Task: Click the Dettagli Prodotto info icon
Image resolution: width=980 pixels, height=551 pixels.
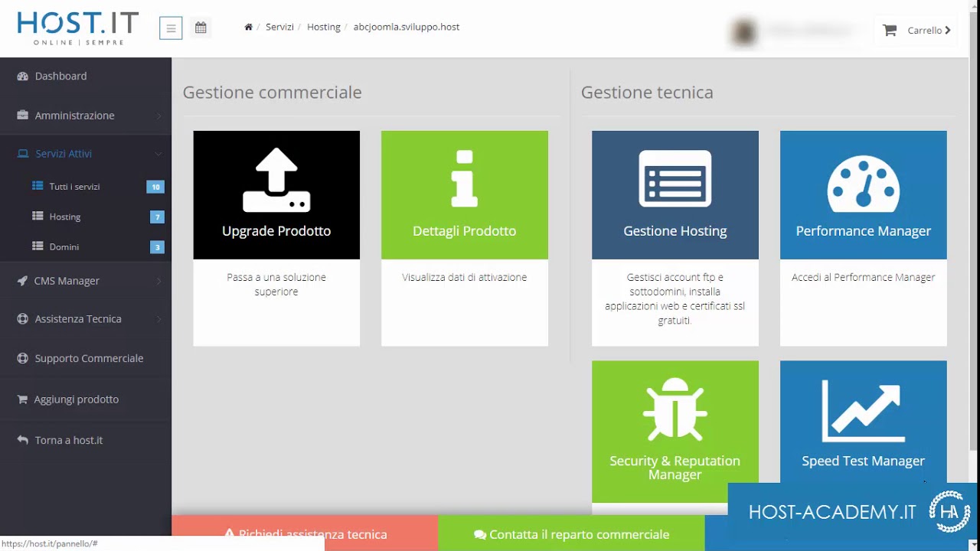Action: point(464,179)
